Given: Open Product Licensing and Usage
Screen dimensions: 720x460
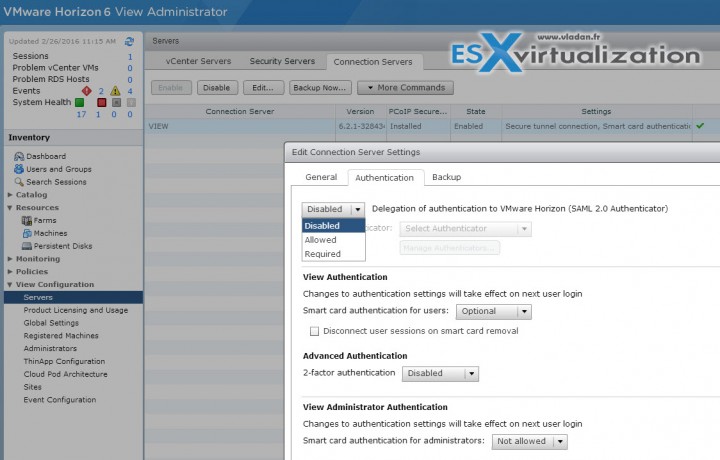Looking at the screenshot, I should [x=76, y=310].
